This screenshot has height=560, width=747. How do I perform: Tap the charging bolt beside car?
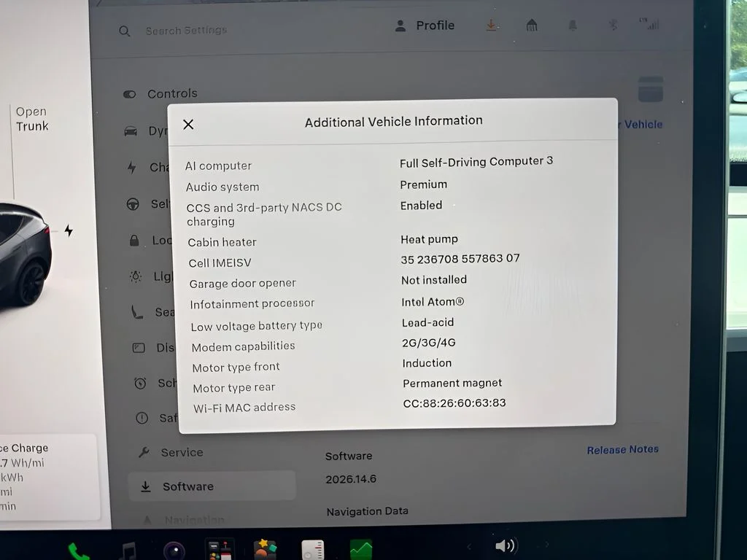pos(69,230)
